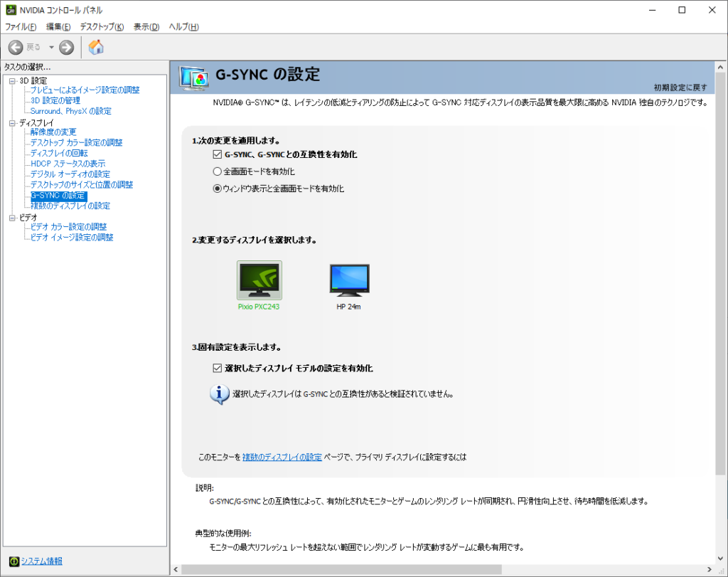Open 3D 設定の管理 tree item
Screen dimensions: 728x577
click(x=55, y=100)
